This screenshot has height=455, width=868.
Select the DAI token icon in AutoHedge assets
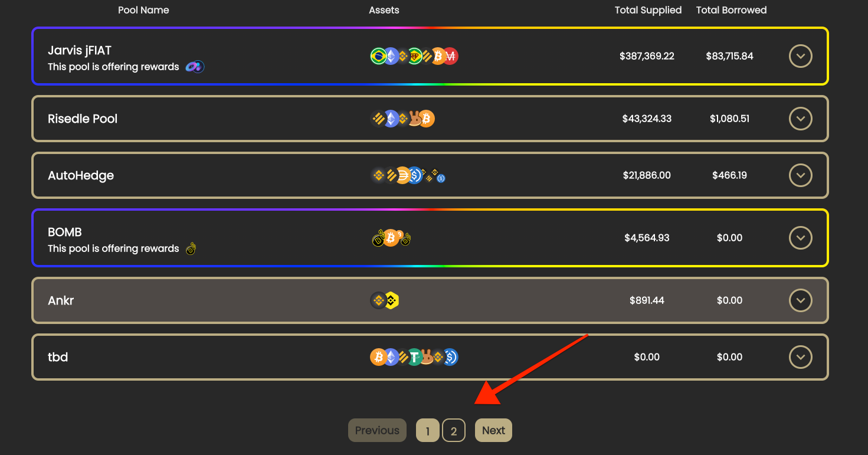point(403,175)
